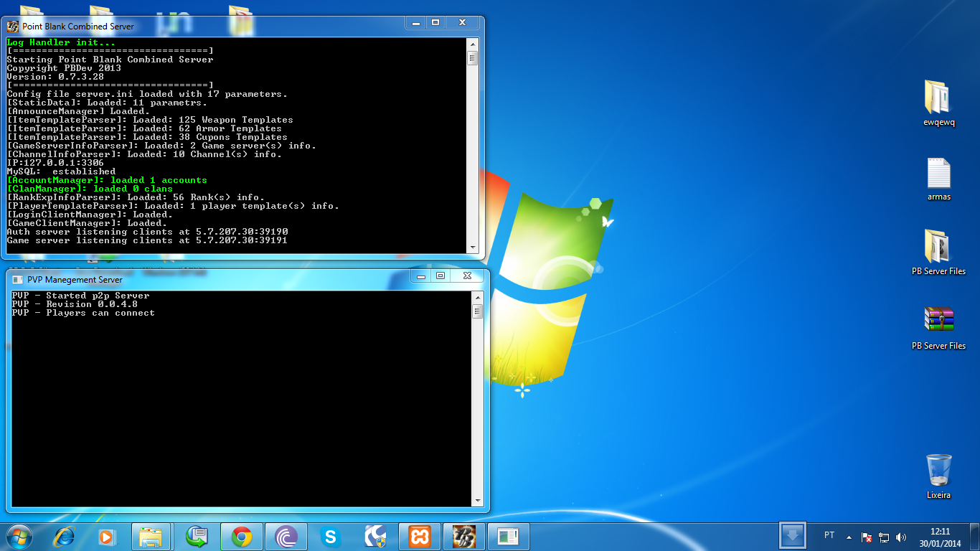
Task: Click the network status tray icon
Action: [x=884, y=537]
